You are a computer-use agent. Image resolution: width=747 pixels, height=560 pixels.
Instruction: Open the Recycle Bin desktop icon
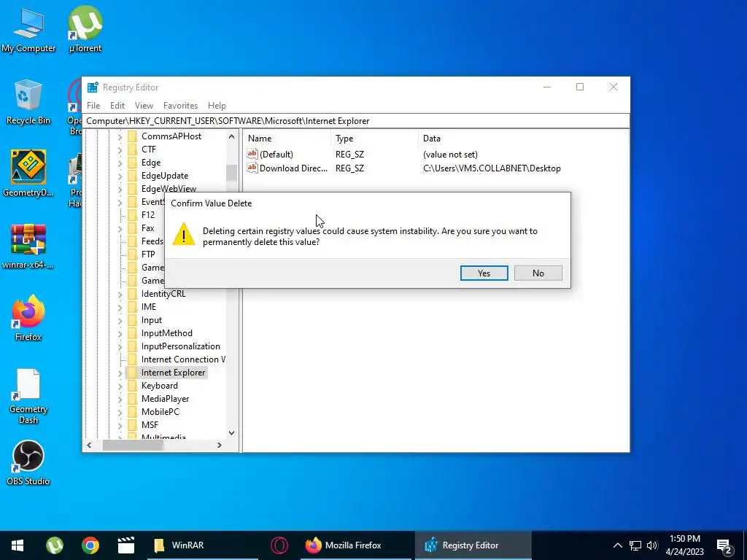point(28,102)
